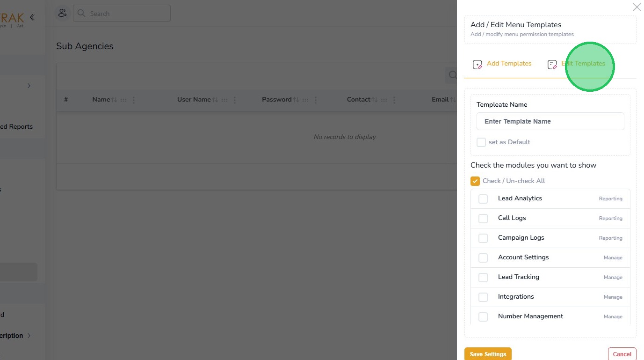Toggle Check / Un-check All checkbox
The width and height of the screenshot is (644, 360).
pyautogui.click(x=475, y=181)
